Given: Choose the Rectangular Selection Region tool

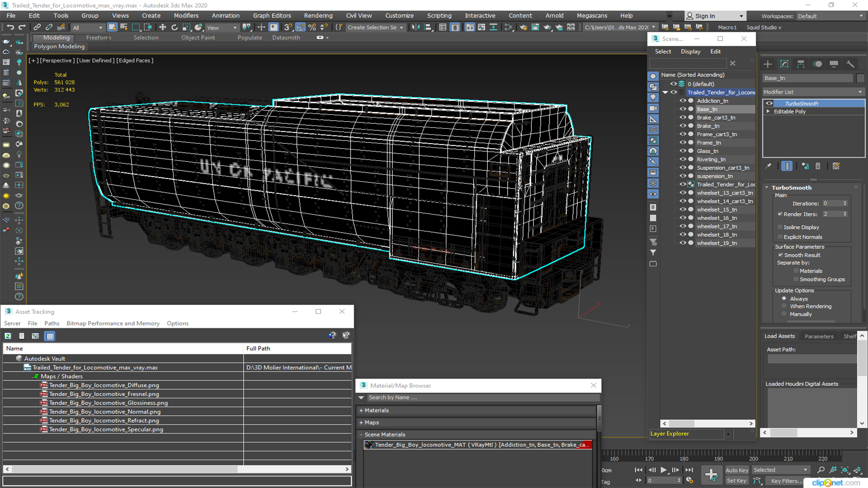Looking at the screenshot, I should coord(136,28).
